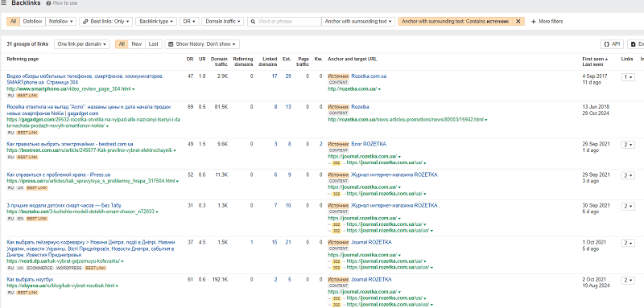Sort by First seen column header

click(595, 59)
